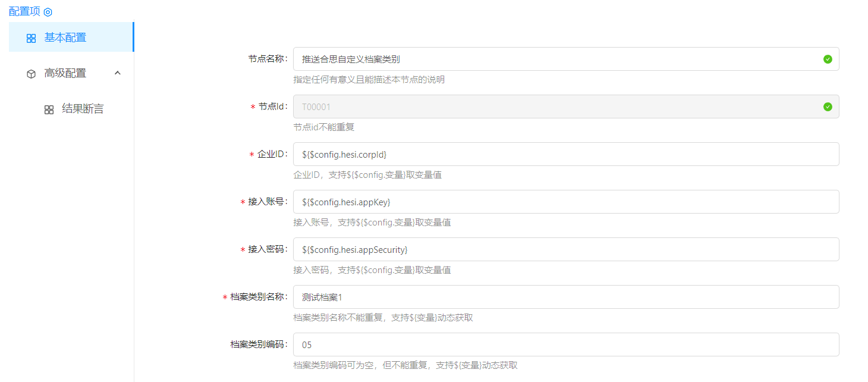Viewport: 868px width, 382px height.
Task: Select the 结果断言 submenu item
Action: tap(83, 109)
